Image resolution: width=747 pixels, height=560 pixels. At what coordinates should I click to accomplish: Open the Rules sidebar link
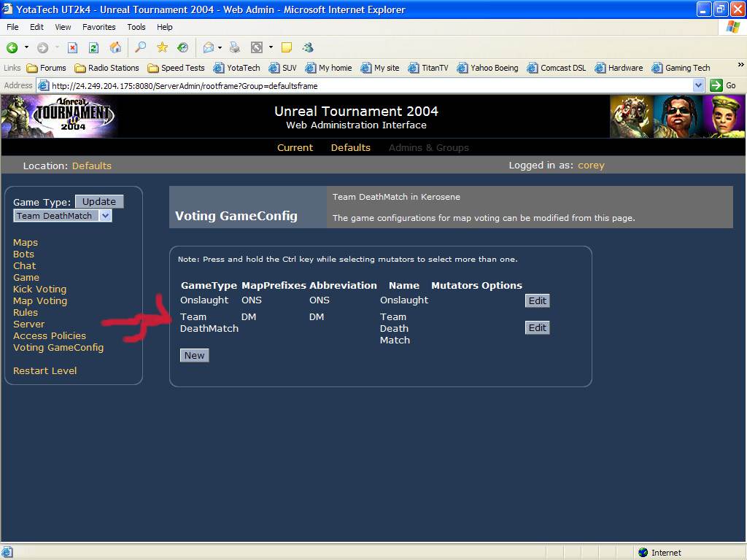(26, 312)
